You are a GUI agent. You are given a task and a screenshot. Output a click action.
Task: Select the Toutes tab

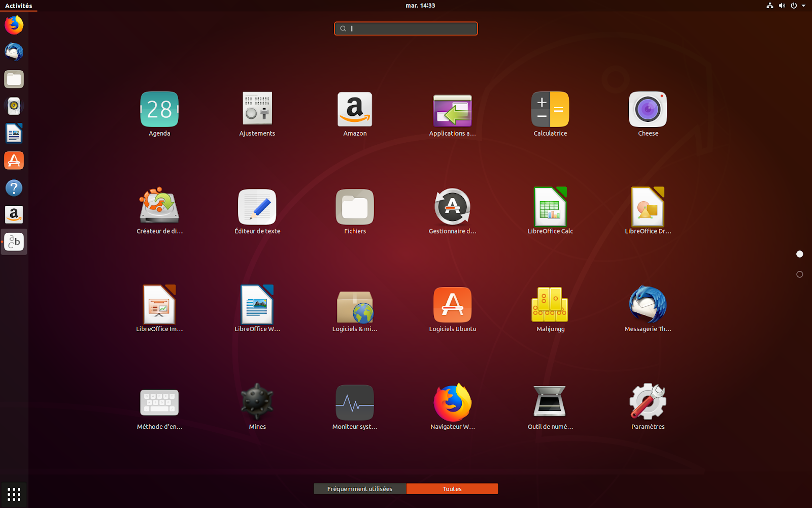452,489
